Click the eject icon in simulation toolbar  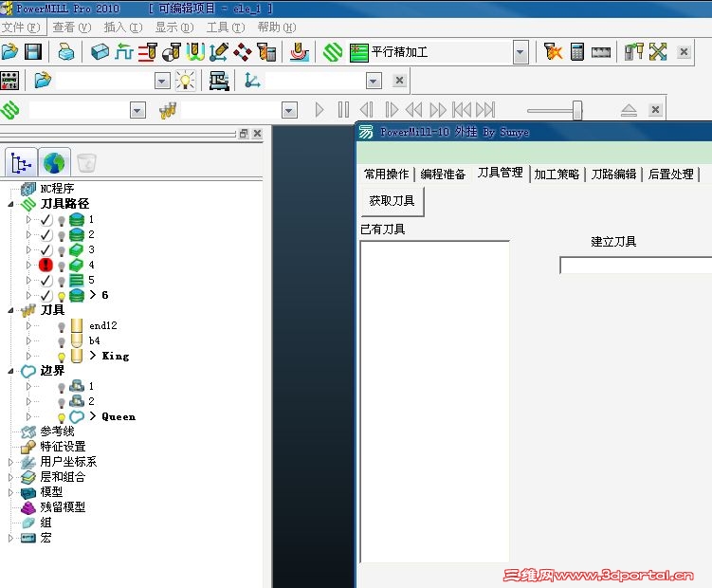click(x=629, y=110)
